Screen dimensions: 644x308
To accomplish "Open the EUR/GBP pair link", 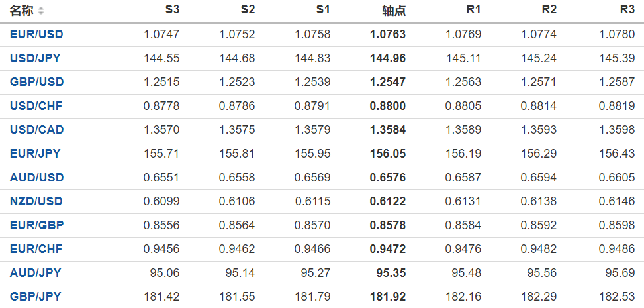I will coord(36,225).
